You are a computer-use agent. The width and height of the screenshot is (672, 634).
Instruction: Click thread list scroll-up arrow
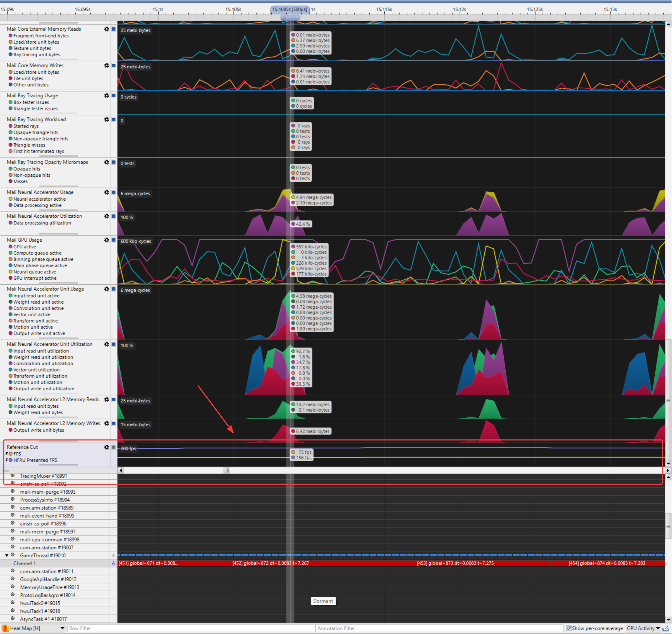coord(668,477)
